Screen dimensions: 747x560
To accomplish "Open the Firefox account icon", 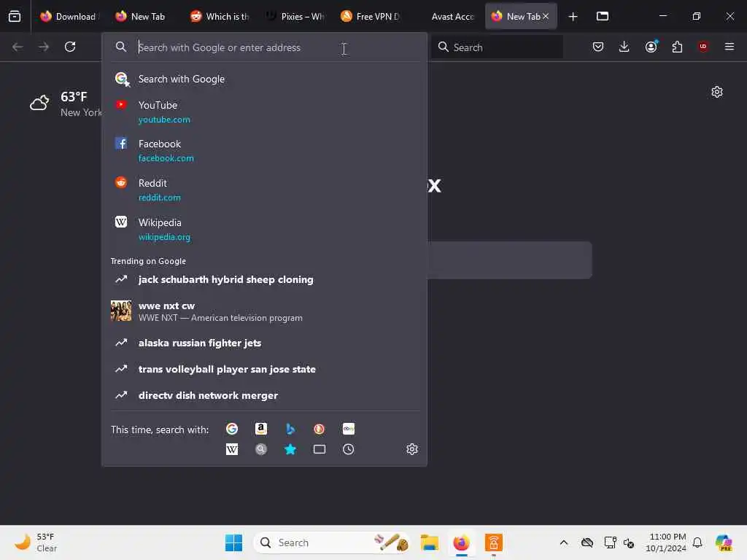I will 651,47.
